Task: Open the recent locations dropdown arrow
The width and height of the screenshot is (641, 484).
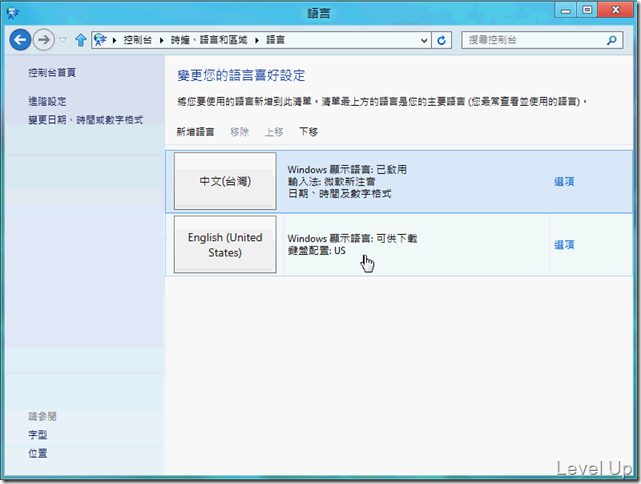Action: pyautogui.click(x=63, y=40)
